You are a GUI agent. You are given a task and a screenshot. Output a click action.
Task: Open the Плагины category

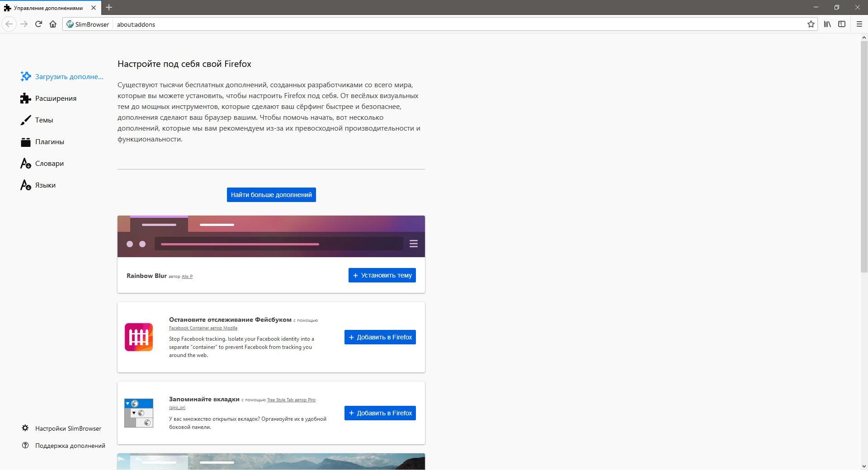pyautogui.click(x=42, y=141)
